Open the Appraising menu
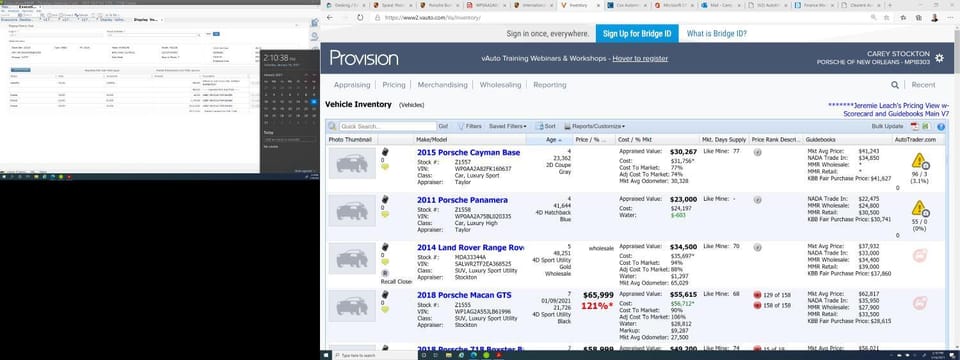Viewport: 960px width, 360px height. 352,85
